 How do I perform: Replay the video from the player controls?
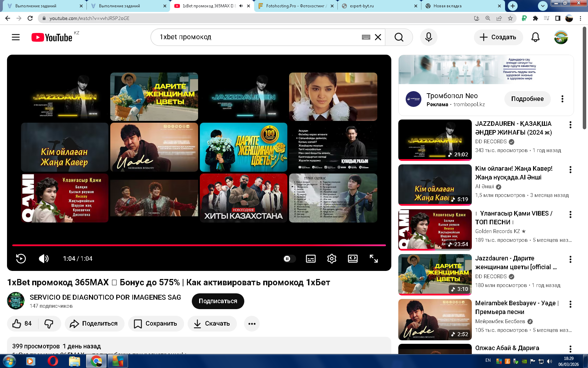[x=21, y=259]
